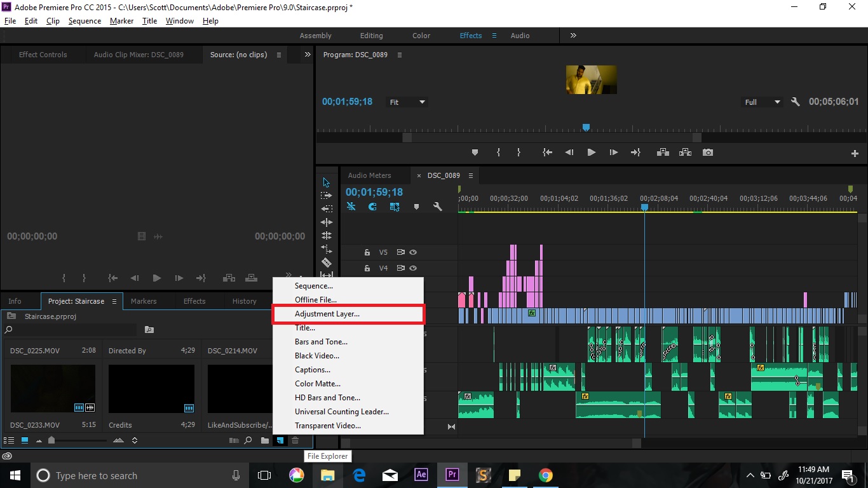Open the Marker menu
Screen dimensions: 868x488
tap(121, 21)
